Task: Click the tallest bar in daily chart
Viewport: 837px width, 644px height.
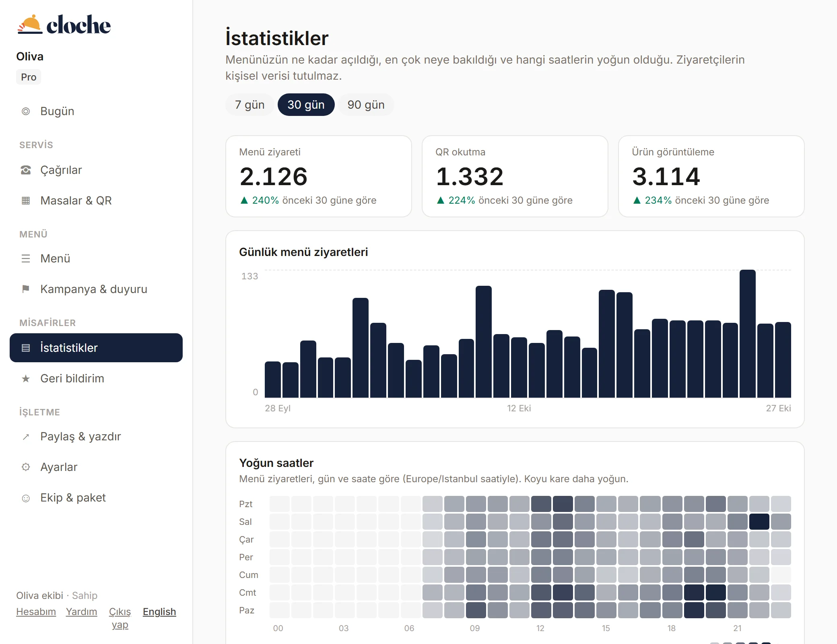Action: [x=748, y=334]
